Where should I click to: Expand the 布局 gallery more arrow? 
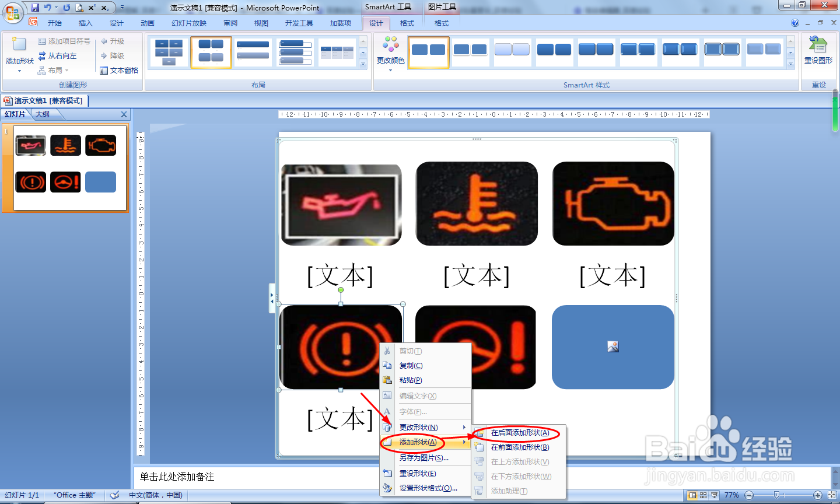pos(363,64)
